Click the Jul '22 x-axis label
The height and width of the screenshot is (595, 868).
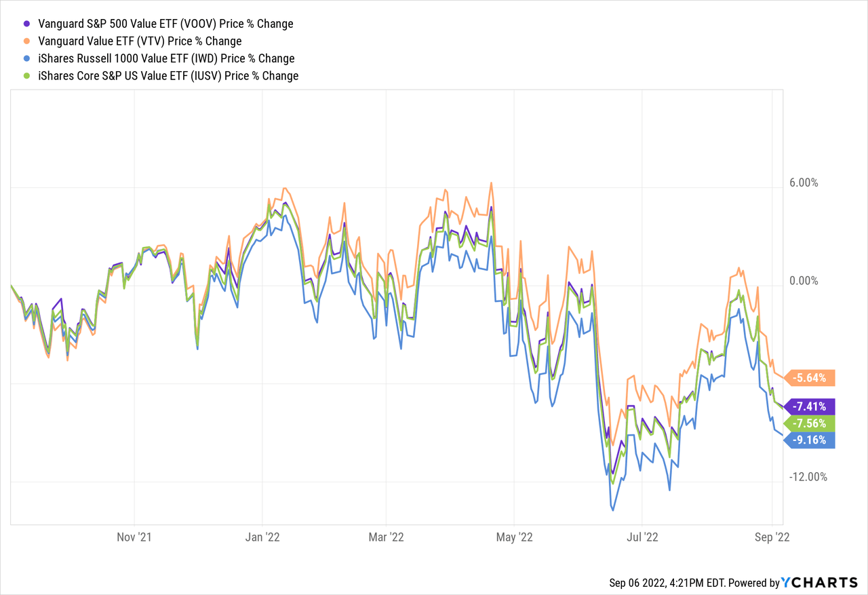point(642,537)
